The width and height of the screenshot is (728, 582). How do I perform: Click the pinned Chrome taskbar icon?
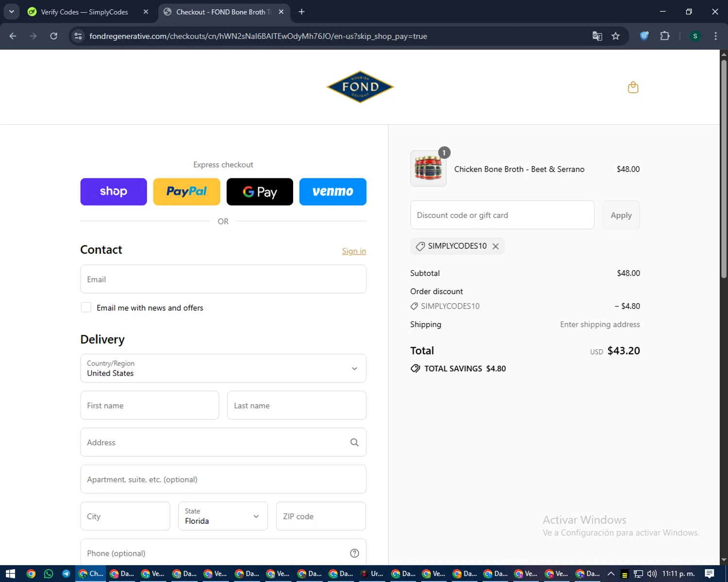click(31, 574)
